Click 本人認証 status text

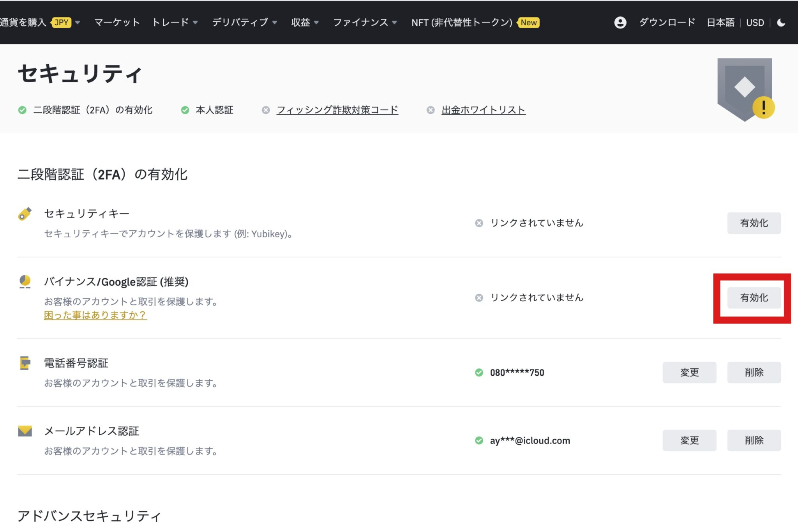(x=214, y=110)
